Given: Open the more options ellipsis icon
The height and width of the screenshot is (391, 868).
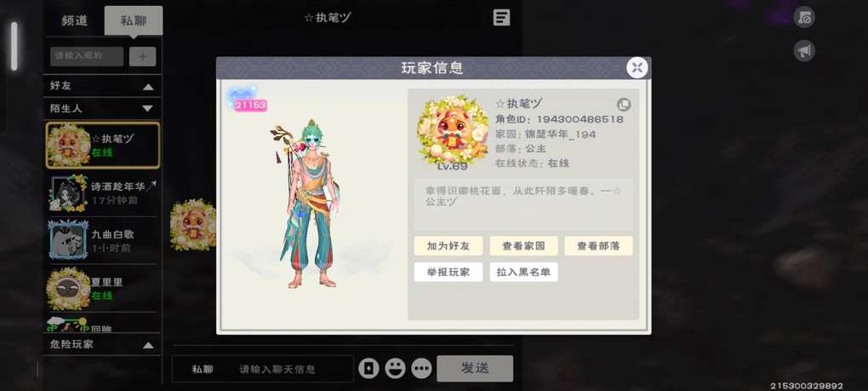Looking at the screenshot, I should pos(422,368).
